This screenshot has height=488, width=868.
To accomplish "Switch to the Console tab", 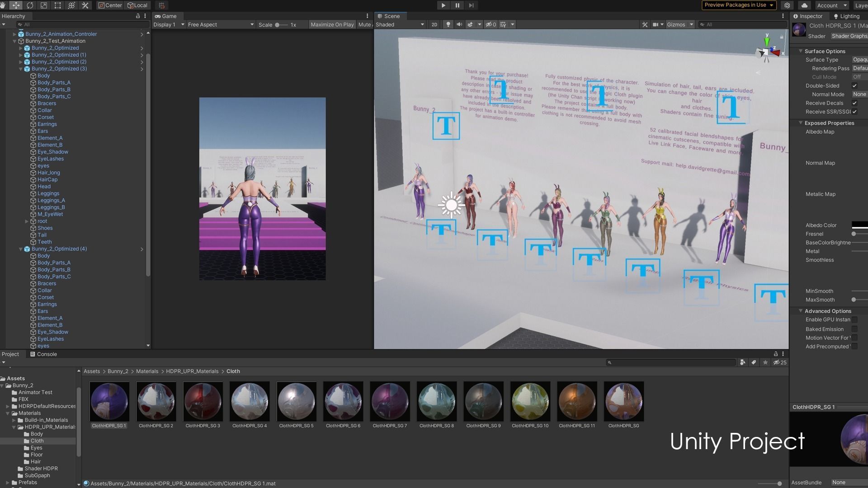I will point(43,354).
